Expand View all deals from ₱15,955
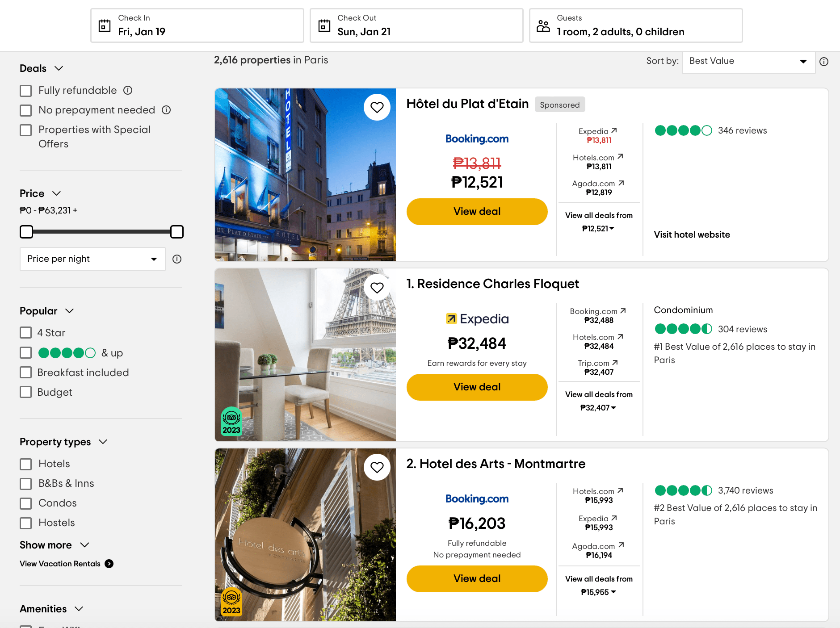The height and width of the screenshot is (628, 840). pos(599,586)
